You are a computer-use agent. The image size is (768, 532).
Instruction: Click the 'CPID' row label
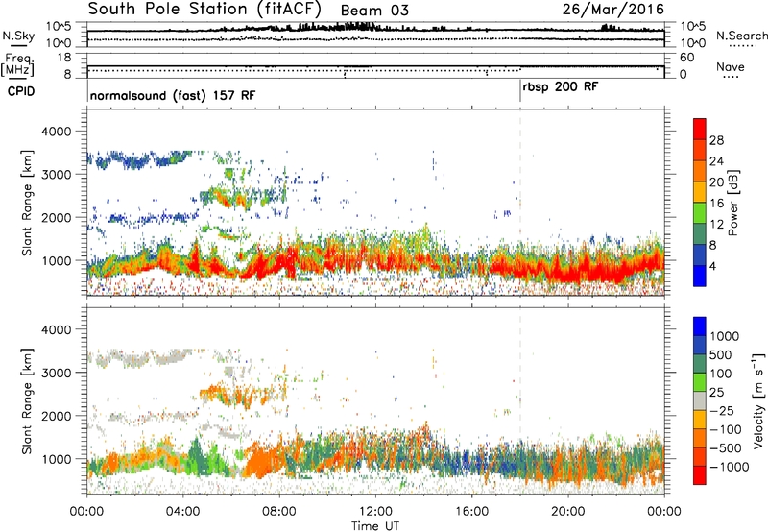pos(21,91)
